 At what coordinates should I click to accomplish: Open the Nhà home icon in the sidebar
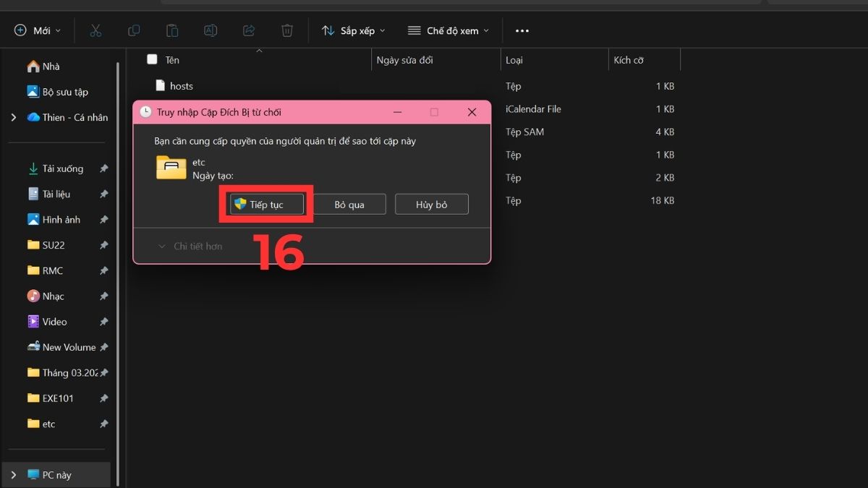pos(34,66)
